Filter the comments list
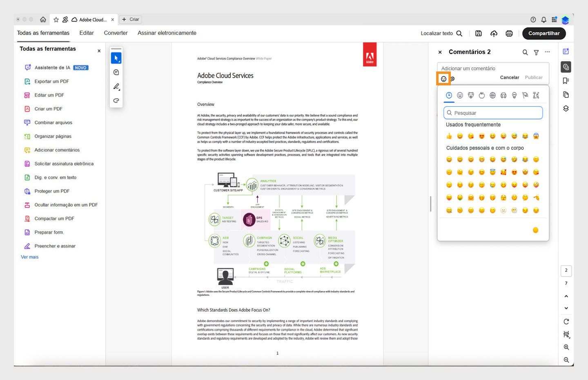The height and width of the screenshot is (380, 588). pos(536,52)
